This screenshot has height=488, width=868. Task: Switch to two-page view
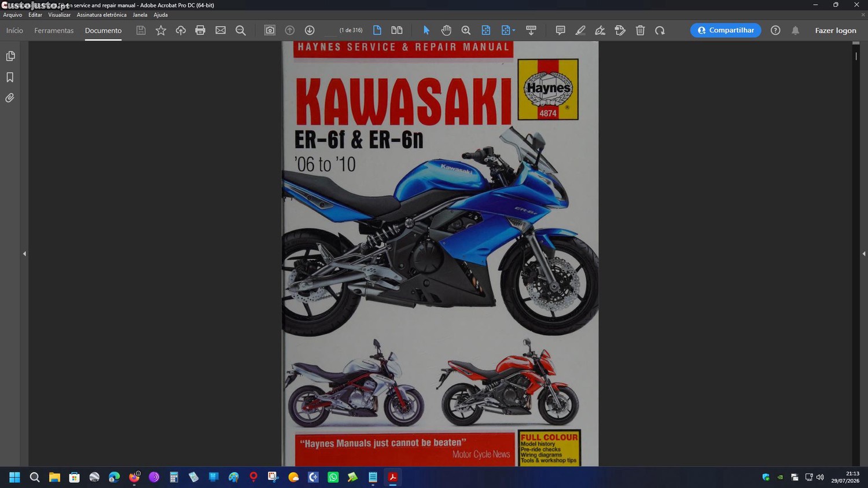pyautogui.click(x=397, y=30)
